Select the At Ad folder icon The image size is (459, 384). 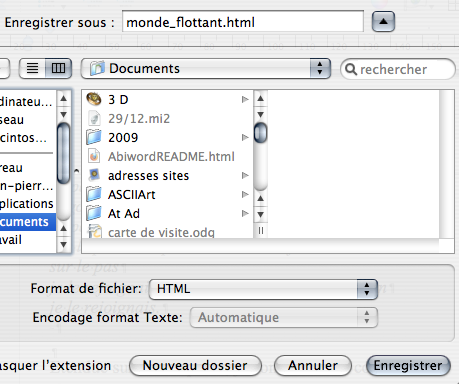(x=94, y=213)
